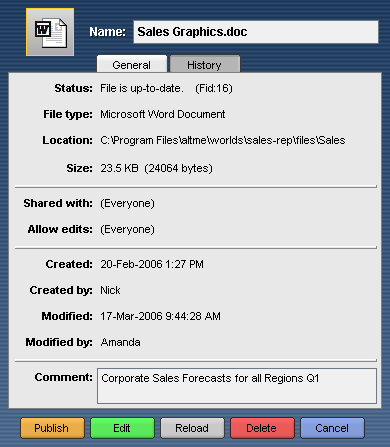Click the Name field containing Sales Graphics.doc
Viewport: 390px width, 447px height.
pyautogui.click(x=256, y=32)
